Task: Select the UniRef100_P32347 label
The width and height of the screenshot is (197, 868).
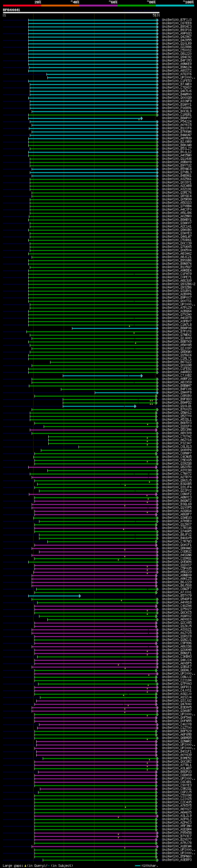Action: pyautogui.click(x=177, y=443)
